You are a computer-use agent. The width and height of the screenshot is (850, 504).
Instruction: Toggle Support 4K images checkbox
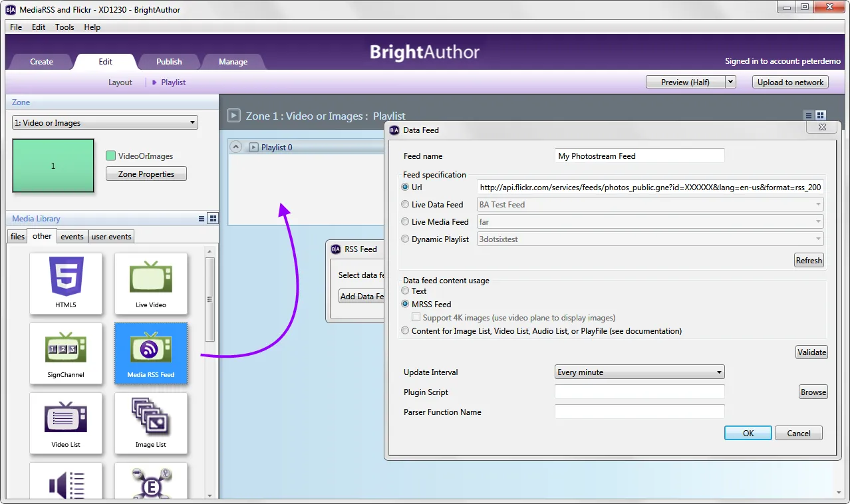click(416, 318)
